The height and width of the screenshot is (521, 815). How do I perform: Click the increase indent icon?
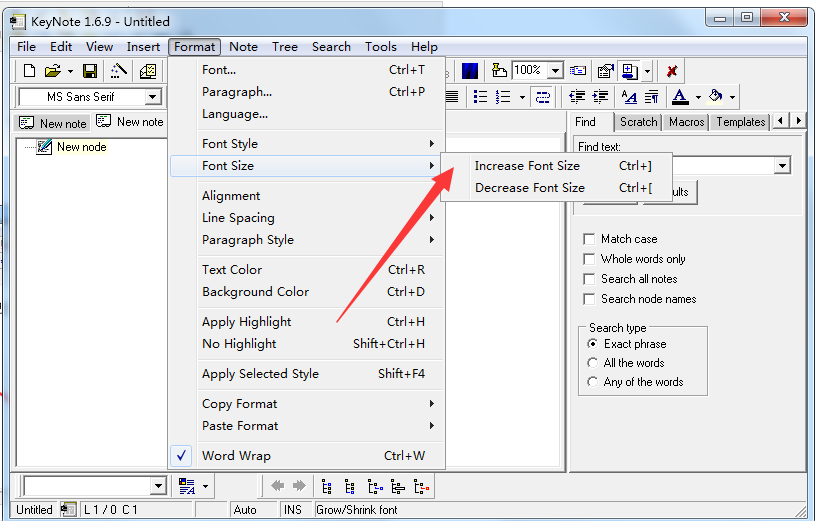[x=600, y=97]
